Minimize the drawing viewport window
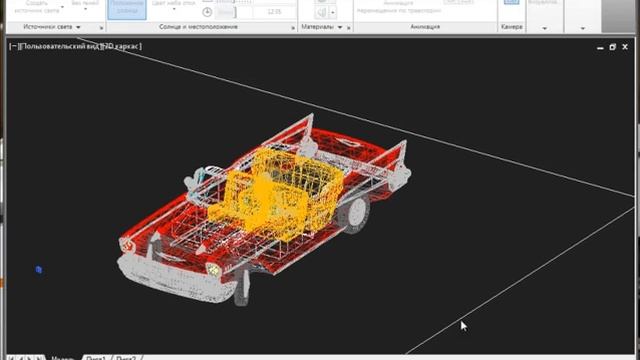The width and height of the screenshot is (640, 360). (600, 47)
